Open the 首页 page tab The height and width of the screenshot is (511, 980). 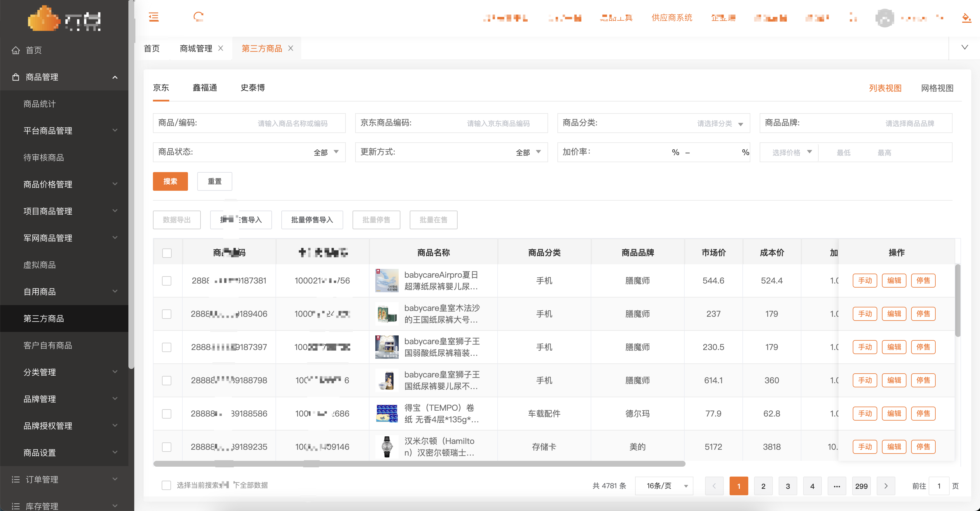152,48
